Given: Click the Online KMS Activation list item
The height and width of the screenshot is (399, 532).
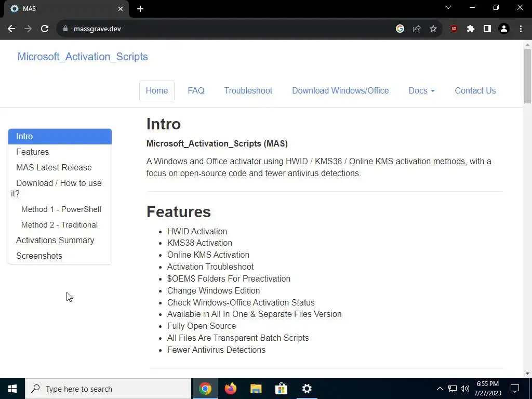Looking at the screenshot, I should pos(208,255).
